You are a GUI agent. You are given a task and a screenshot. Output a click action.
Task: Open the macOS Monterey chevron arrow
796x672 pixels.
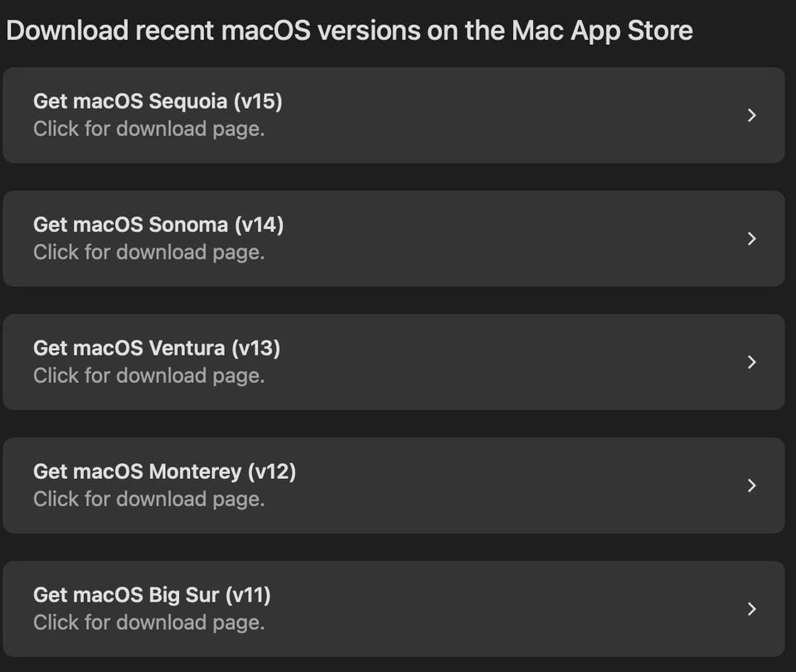pos(752,486)
